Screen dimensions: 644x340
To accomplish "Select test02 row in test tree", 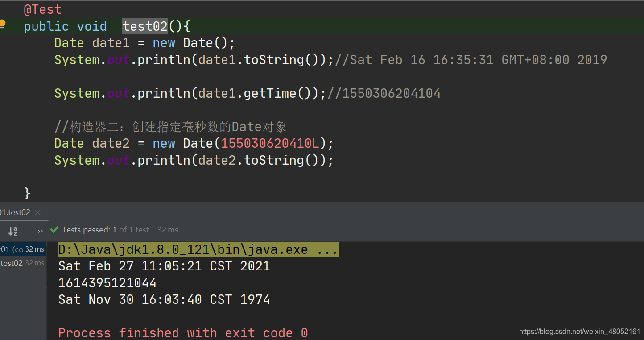I will [22, 263].
